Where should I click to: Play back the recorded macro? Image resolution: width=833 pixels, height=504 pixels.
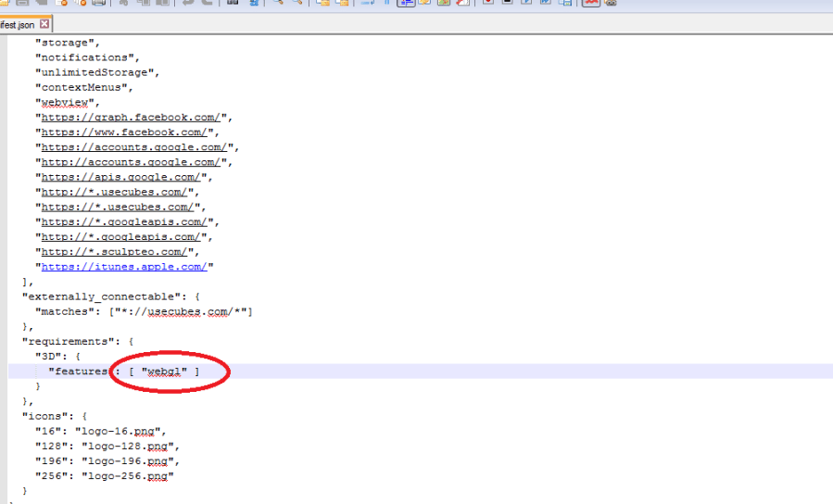526,4
